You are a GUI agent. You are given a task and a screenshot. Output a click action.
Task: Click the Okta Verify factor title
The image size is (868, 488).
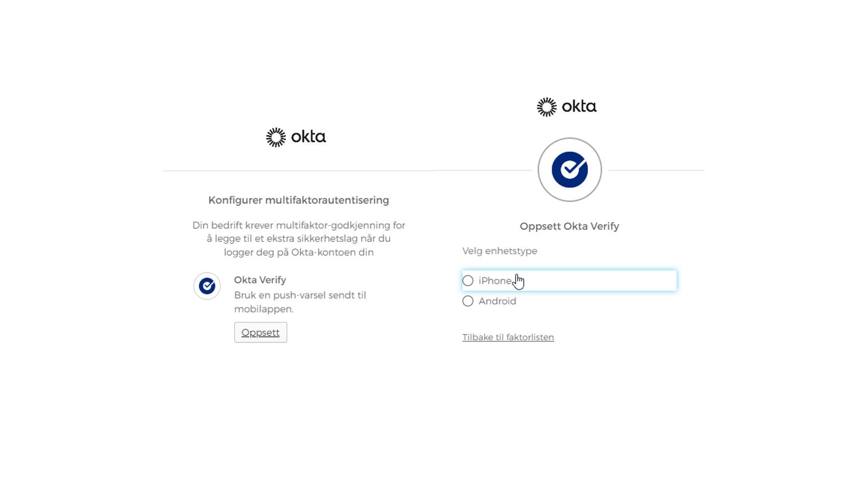click(260, 280)
